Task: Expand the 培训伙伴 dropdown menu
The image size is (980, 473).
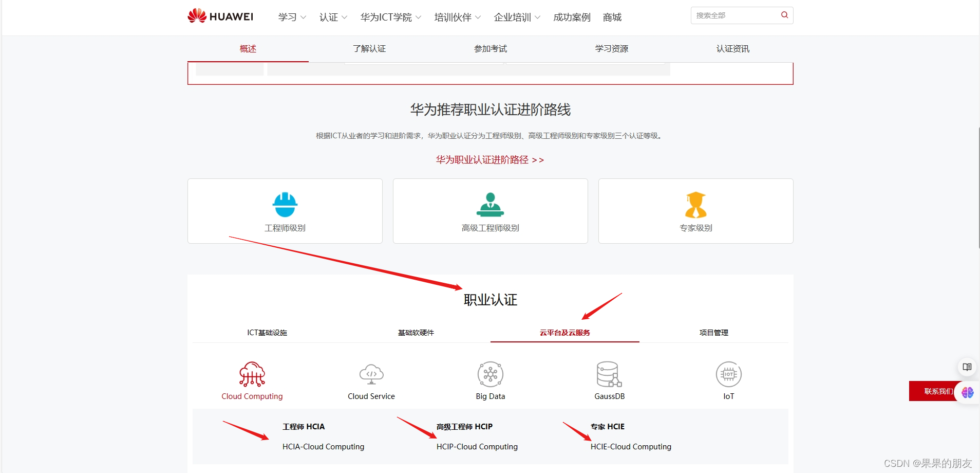Action: 458,17
